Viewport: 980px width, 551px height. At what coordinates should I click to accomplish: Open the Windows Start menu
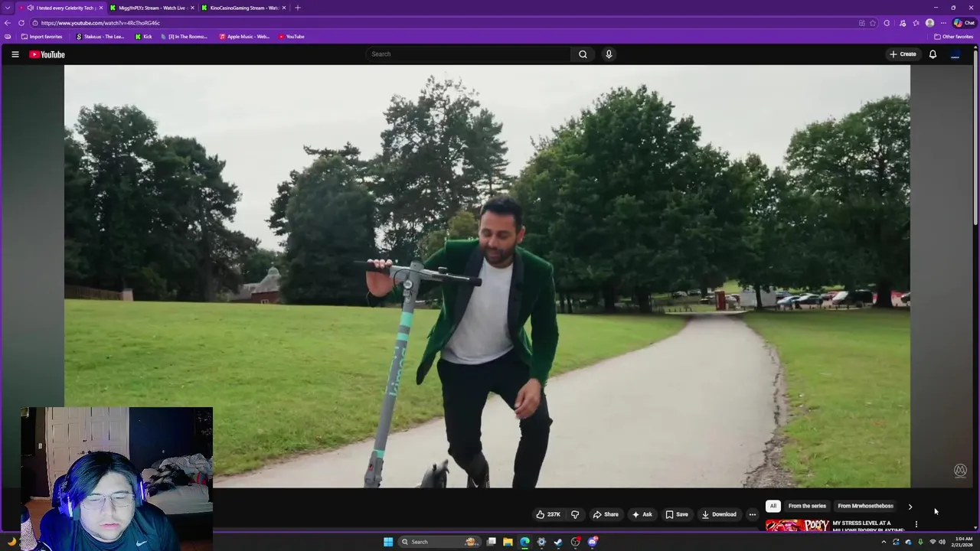click(x=388, y=542)
